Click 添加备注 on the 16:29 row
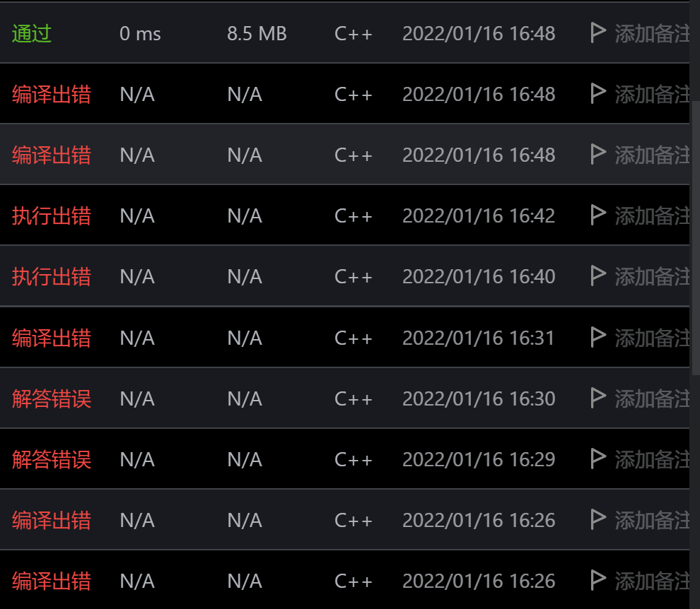700x609 pixels. pyautogui.click(x=651, y=459)
